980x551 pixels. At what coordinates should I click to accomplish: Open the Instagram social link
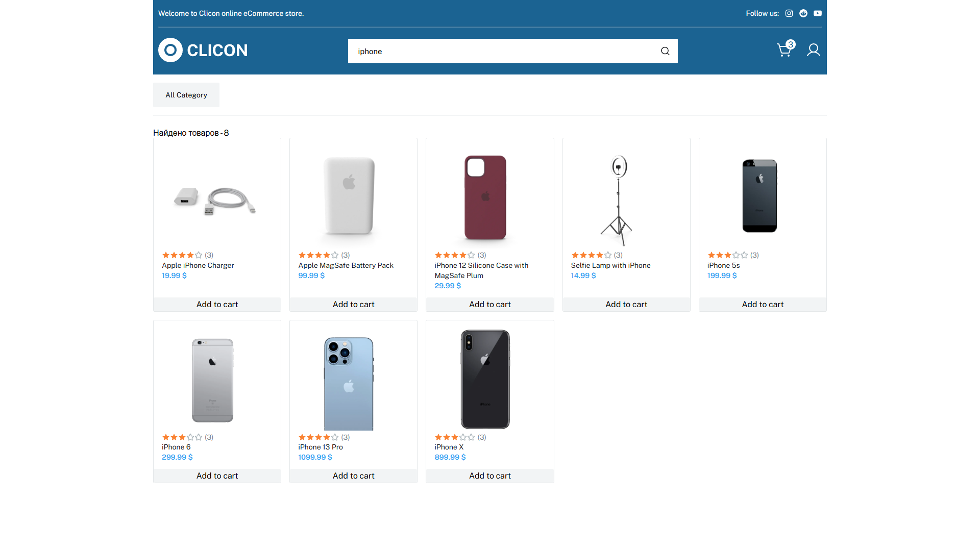(x=789, y=13)
